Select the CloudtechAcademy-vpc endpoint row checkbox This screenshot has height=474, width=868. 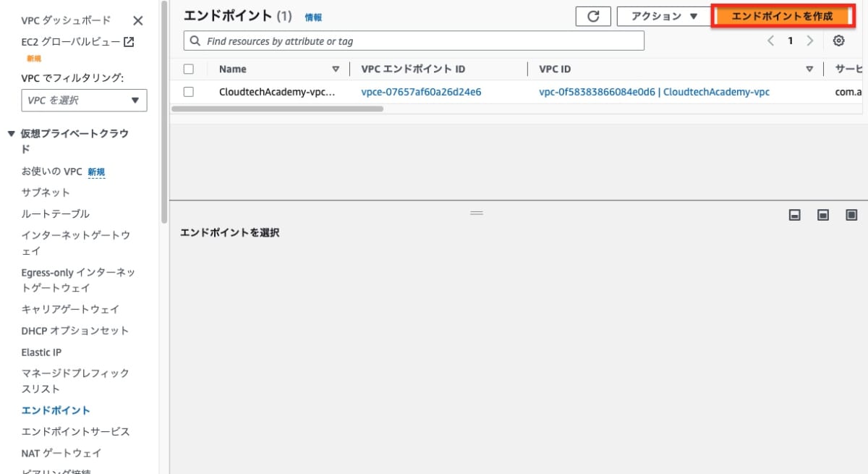coord(189,92)
